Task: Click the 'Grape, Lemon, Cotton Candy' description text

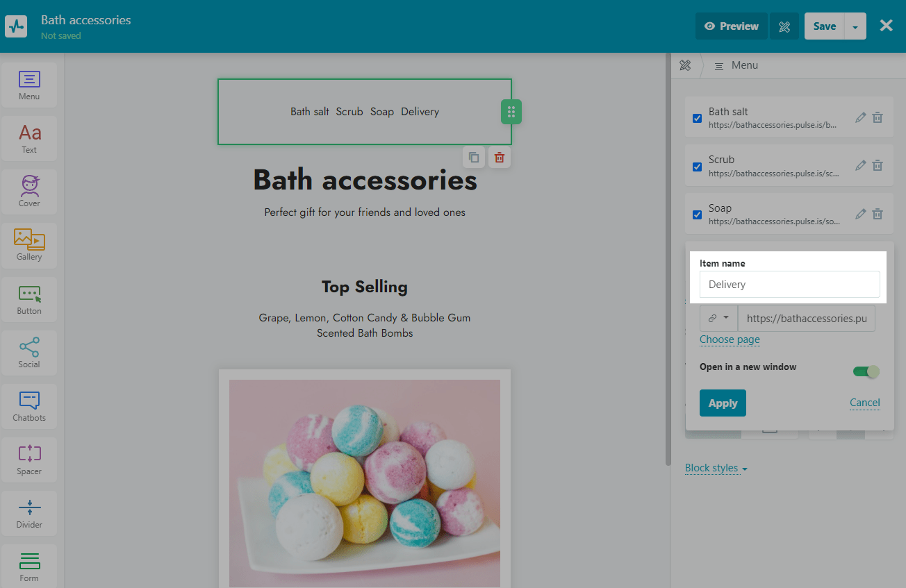Action: (x=365, y=326)
